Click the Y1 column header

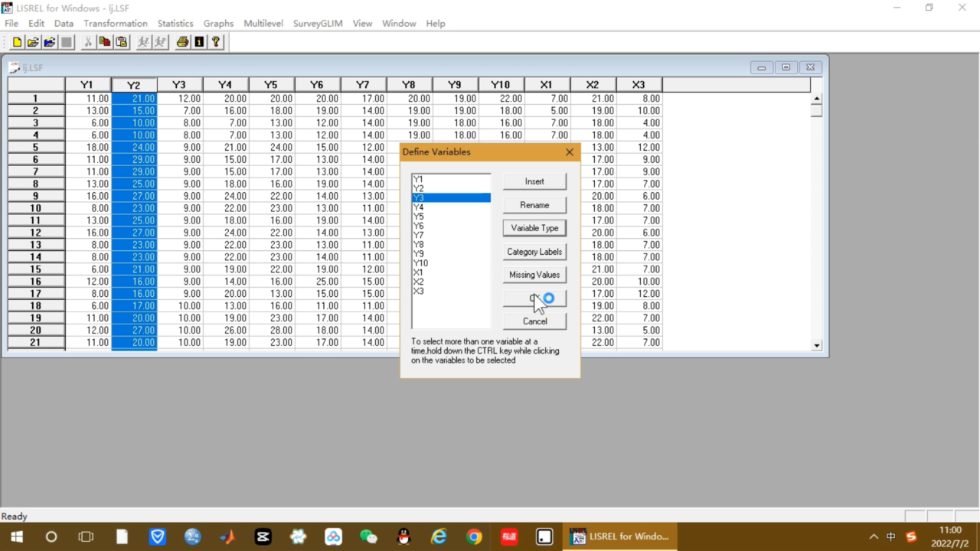pyautogui.click(x=88, y=85)
